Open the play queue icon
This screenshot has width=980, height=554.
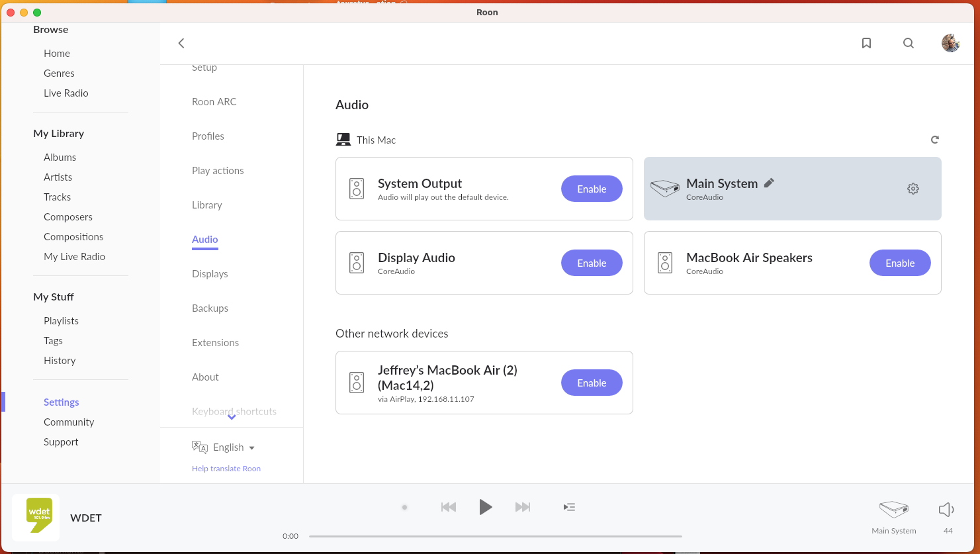pos(569,507)
